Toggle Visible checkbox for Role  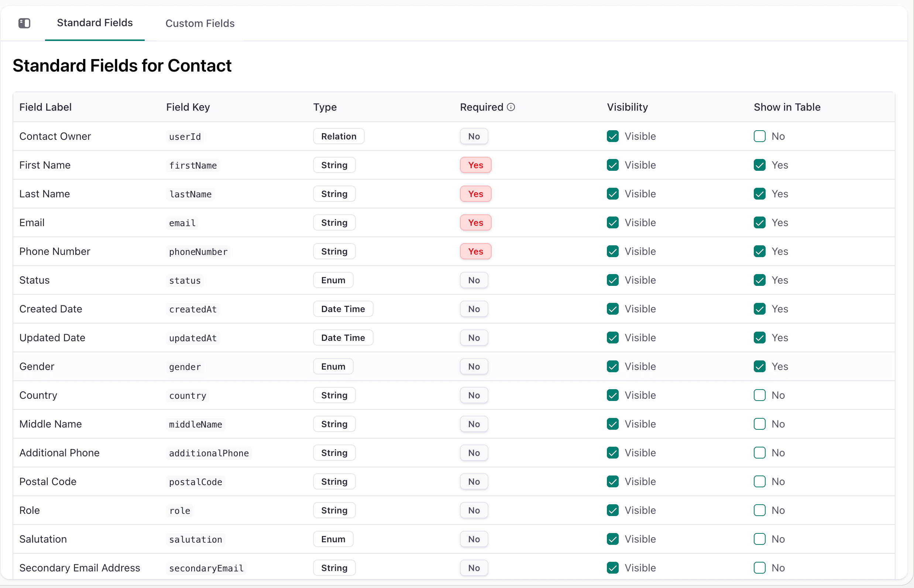[612, 511]
